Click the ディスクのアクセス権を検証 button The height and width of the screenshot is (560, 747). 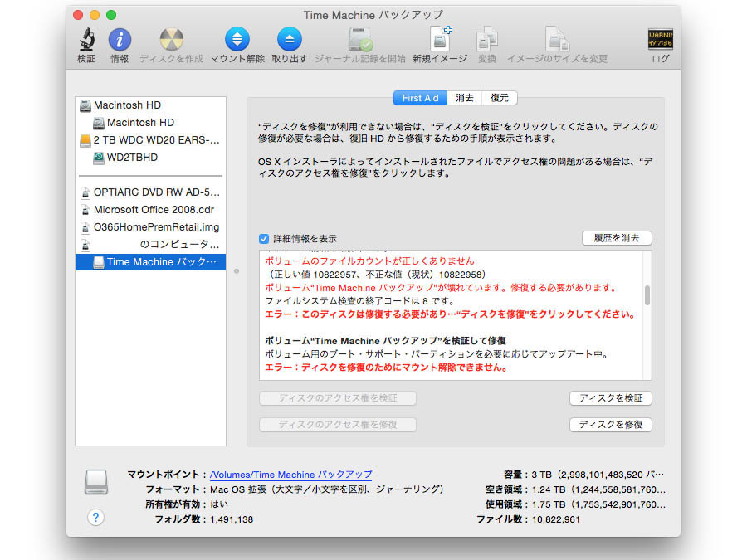click(337, 398)
